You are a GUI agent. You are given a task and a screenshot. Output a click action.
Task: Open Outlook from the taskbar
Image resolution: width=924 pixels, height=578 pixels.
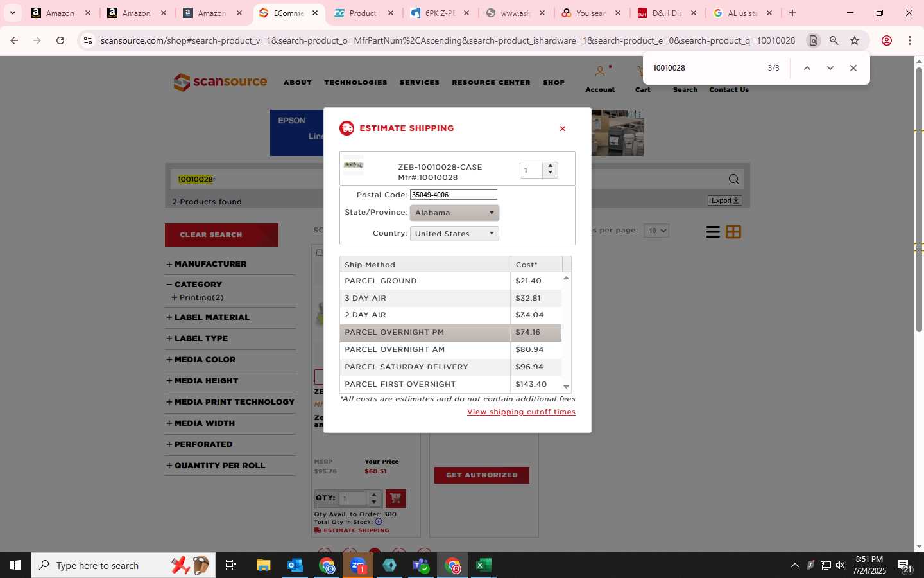[295, 565]
